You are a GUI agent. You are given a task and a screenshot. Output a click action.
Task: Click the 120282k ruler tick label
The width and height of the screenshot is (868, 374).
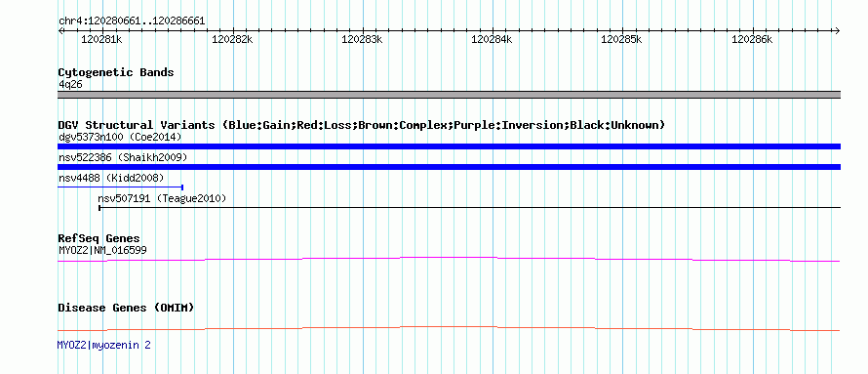[232, 39]
